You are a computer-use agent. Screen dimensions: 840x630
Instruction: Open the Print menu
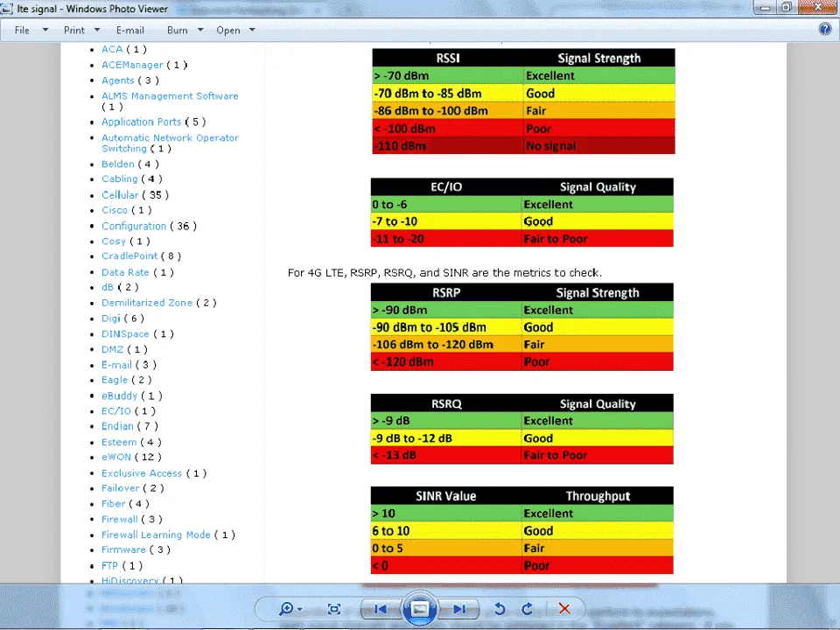[x=73, y=31]
